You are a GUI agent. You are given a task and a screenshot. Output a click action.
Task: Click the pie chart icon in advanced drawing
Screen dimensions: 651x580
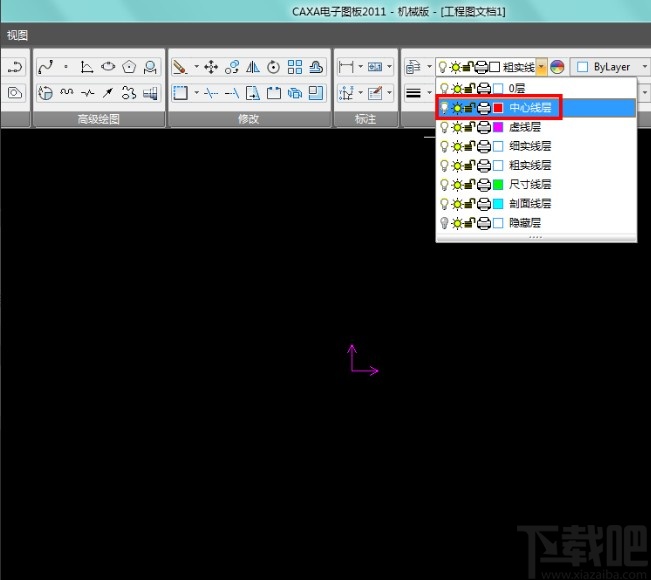click(x=45, y=92)
